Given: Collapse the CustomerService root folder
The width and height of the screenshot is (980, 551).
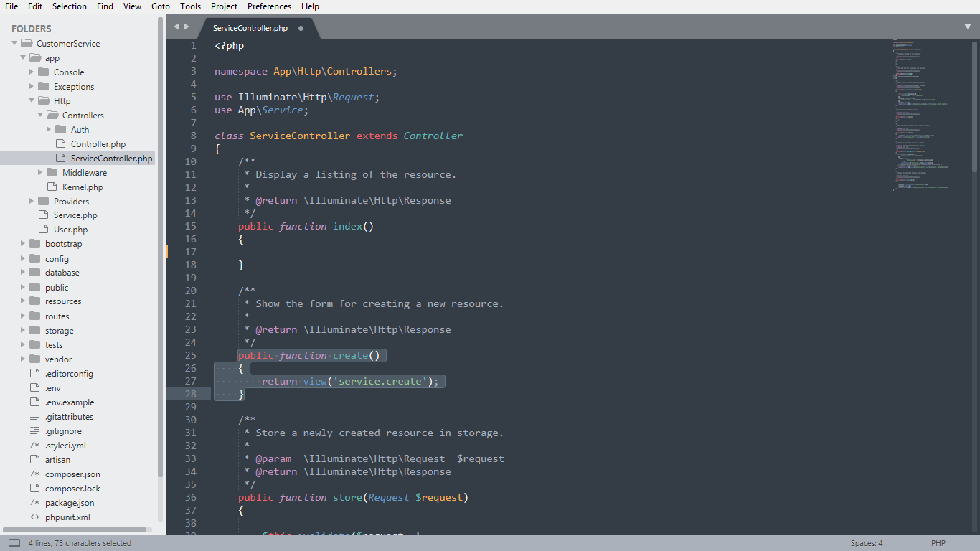Looking at the screenshot, I should click(x=14, y=44).
